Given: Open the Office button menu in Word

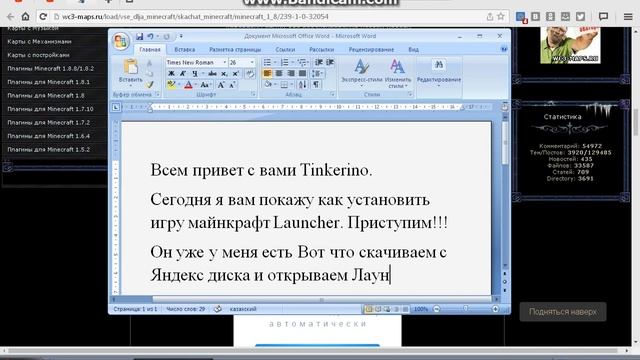Looking at the screenshot, I should click(x=121, y=41).
